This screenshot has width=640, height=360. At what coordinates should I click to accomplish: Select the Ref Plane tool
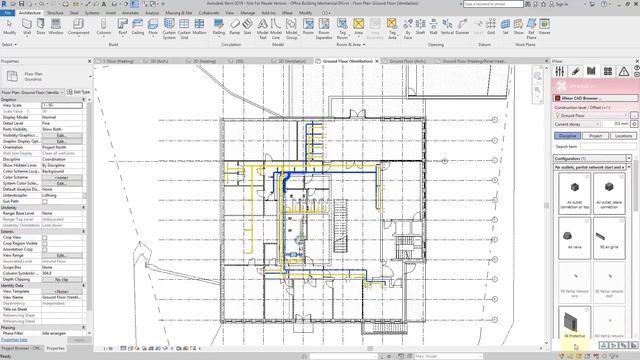[531, 29]
